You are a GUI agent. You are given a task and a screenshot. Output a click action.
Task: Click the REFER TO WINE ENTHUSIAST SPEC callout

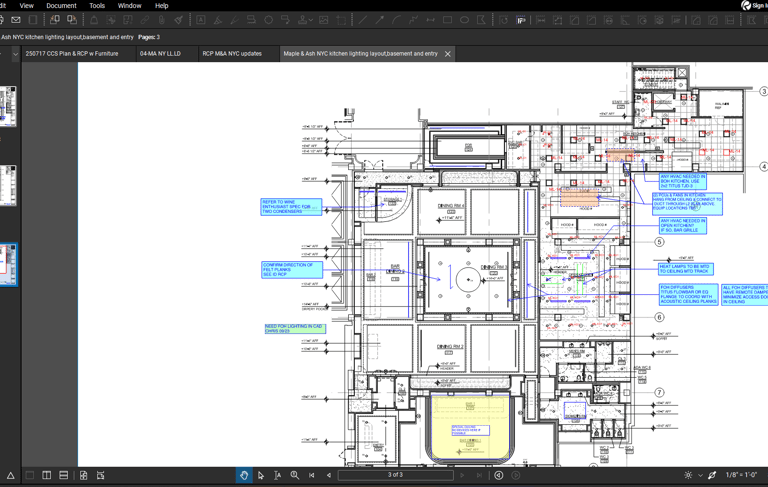pyautogui.click(x=291, y=206)
